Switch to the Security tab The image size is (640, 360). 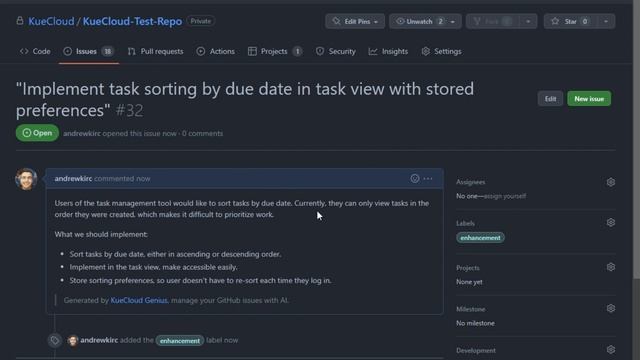(x=336, y=51)
